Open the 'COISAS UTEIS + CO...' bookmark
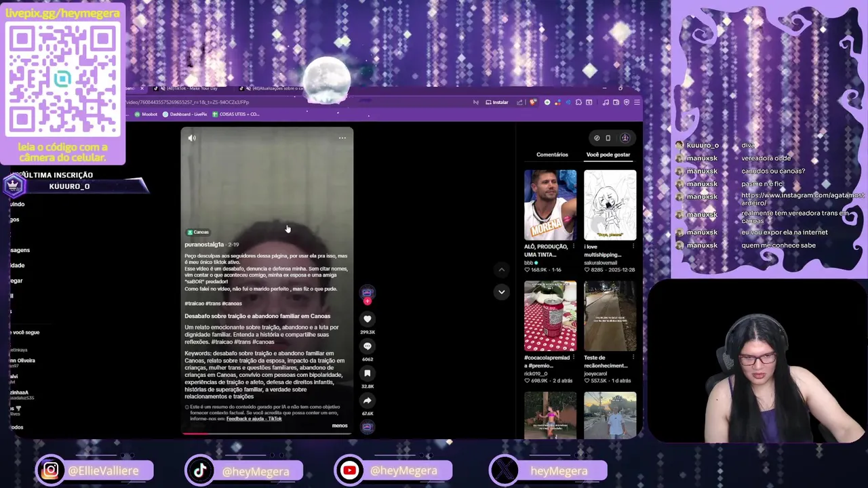868x488 pixels. pos(235,115)
